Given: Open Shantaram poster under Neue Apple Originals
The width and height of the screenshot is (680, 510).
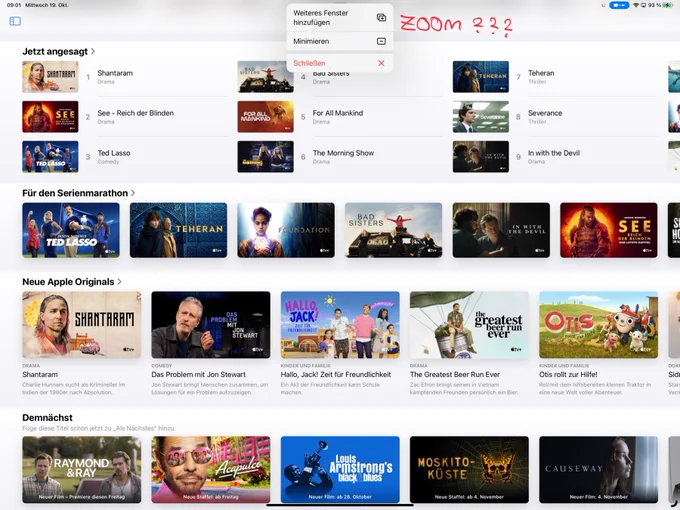Looking at the screenshot, I should click(x=82, y=325).
